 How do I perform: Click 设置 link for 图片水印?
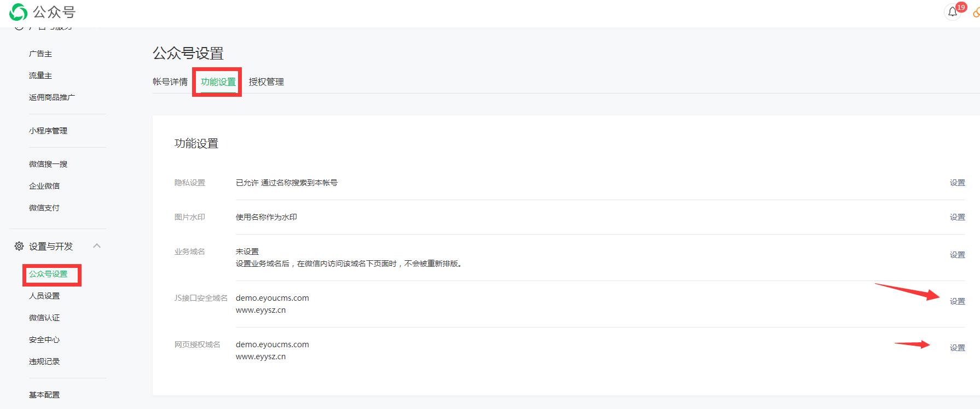click(x=957, y=218)
